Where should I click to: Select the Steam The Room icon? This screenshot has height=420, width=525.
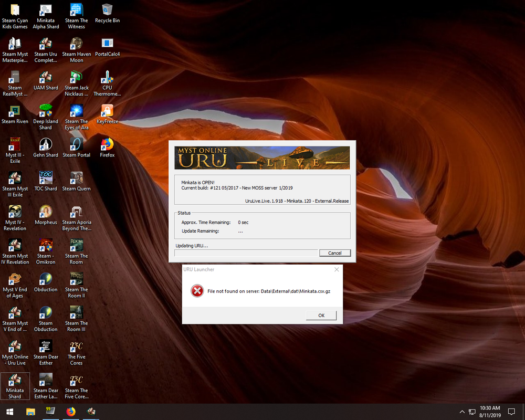[x=76, y=252]
